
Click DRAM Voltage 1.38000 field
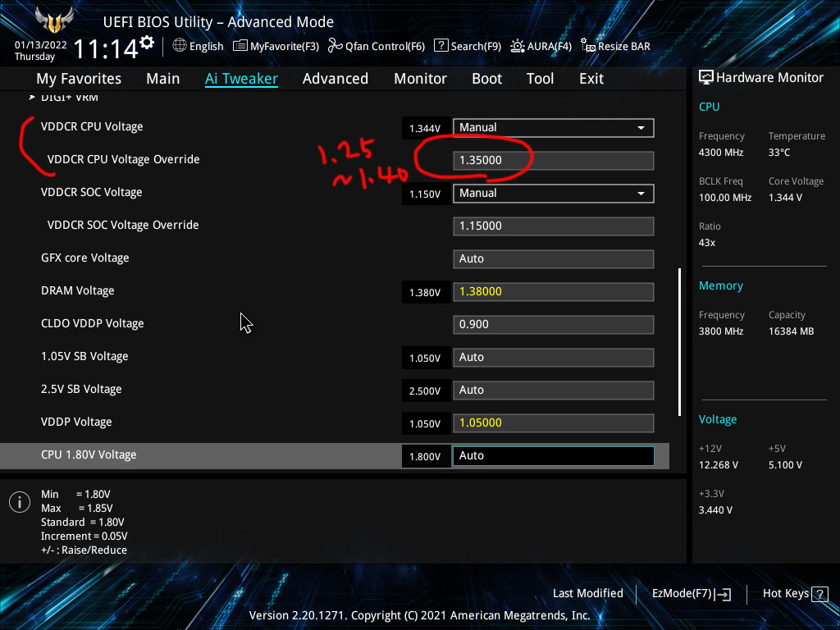point(554,291)
